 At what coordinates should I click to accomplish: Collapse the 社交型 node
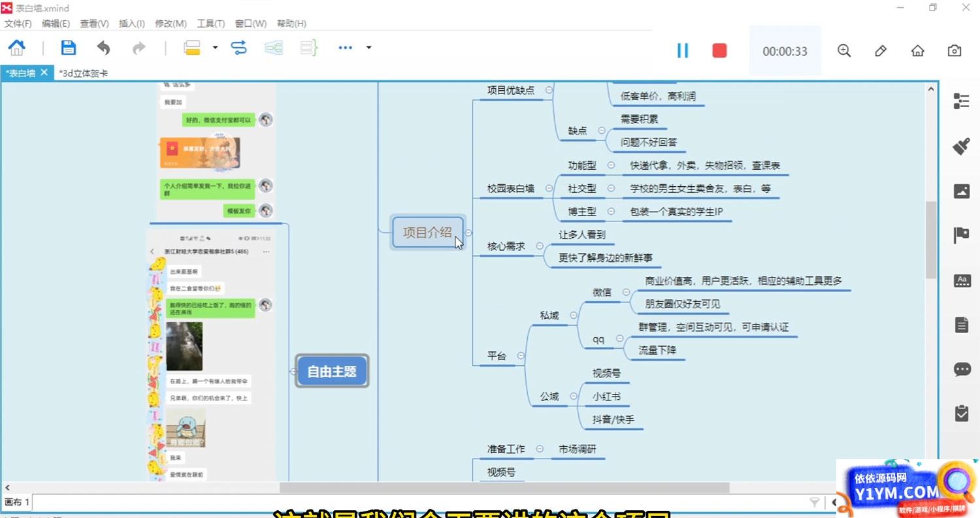coord(611,189)
